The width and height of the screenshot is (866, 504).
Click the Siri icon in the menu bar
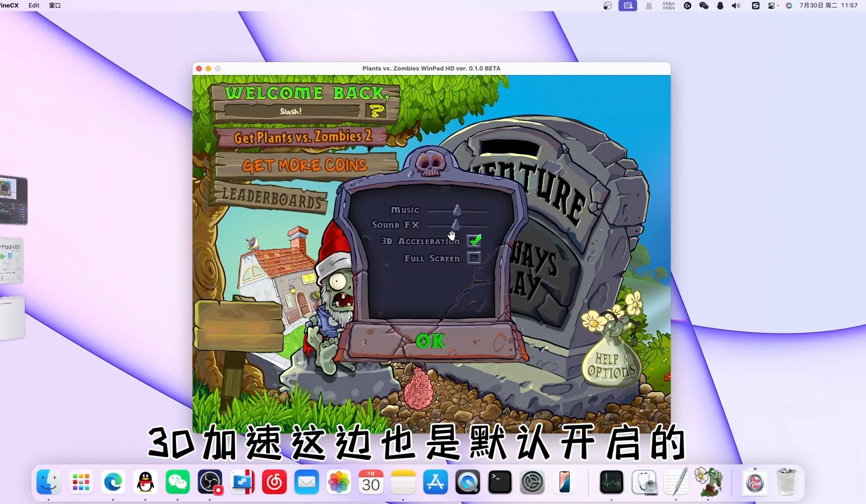click(789, 6)
